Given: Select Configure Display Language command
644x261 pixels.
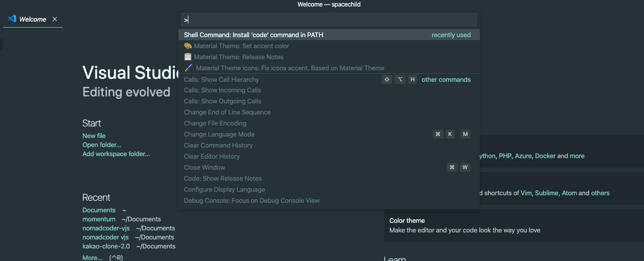Looking at the screenshot, I should coord(329,189).
